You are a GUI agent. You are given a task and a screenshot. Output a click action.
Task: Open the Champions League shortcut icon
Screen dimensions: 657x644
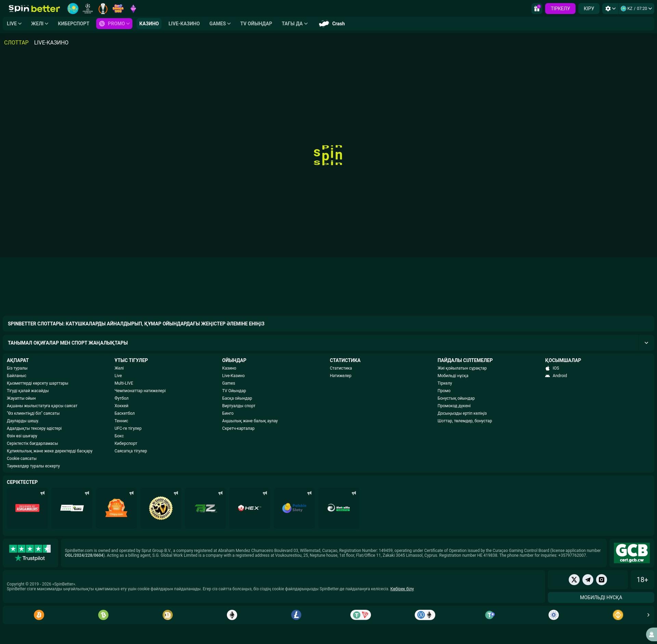click(x=88, y=9)
